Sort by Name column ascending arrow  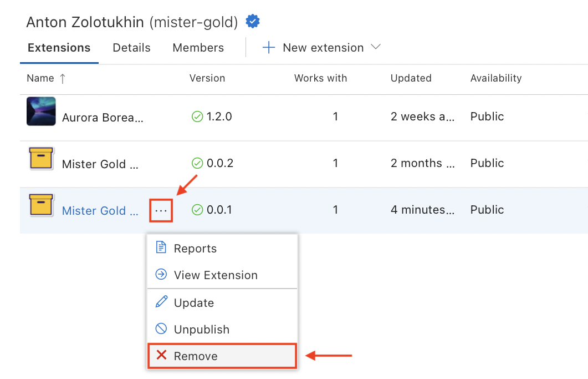click(63, 78)
